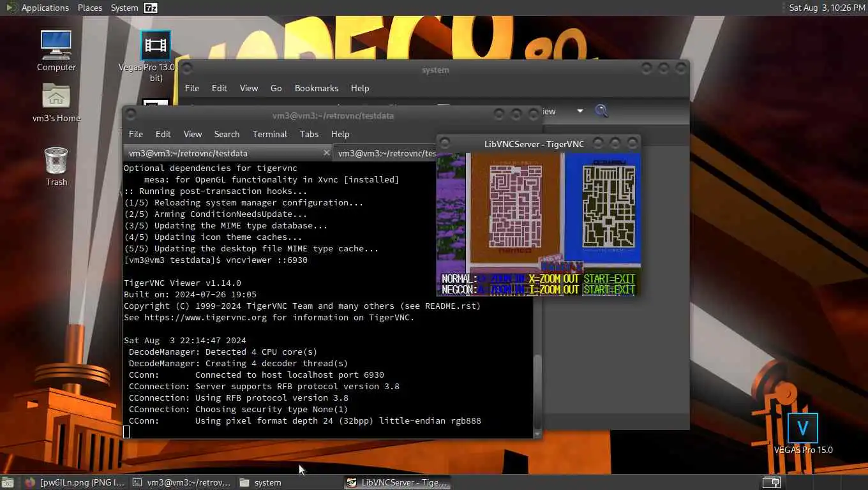Minimize the TigerVNC viewer window
868x490 pixels.
click(597, 143)
